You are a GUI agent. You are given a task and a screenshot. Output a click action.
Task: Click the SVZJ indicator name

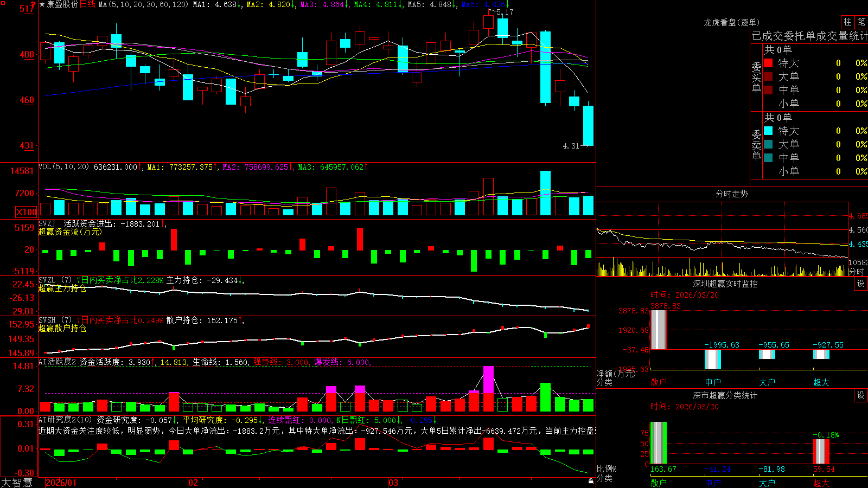click(47, 223)
